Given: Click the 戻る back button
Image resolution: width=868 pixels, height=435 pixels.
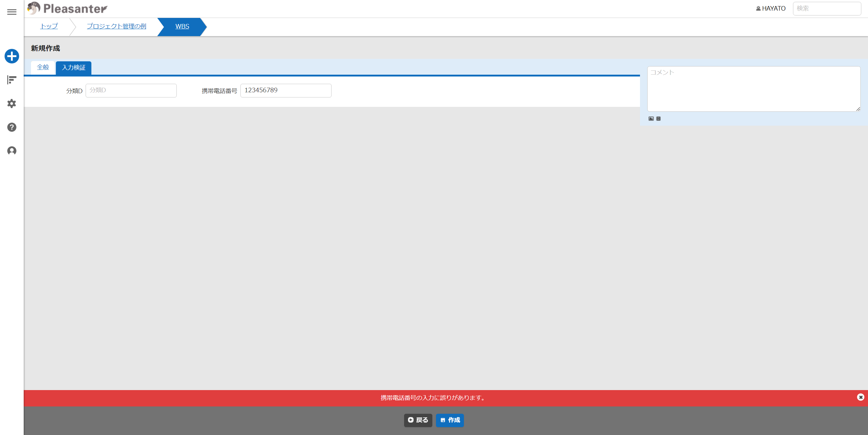Looking at the screenshot, I should tap(418, 420).
